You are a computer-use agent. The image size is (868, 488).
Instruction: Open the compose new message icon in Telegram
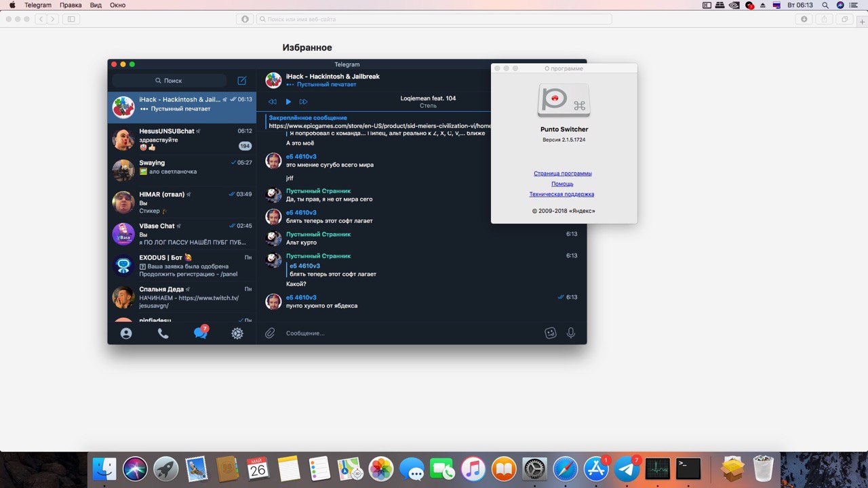point(242,81)
